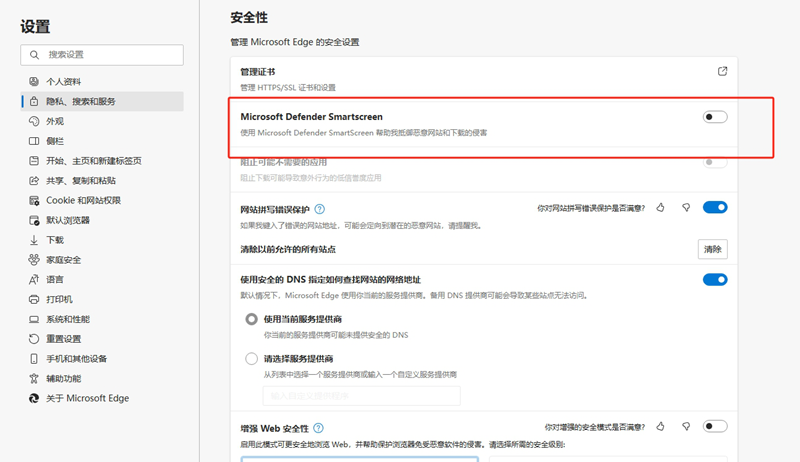Turn off 网站拼写错误保护 switch
800x462 pixels.
715,207
